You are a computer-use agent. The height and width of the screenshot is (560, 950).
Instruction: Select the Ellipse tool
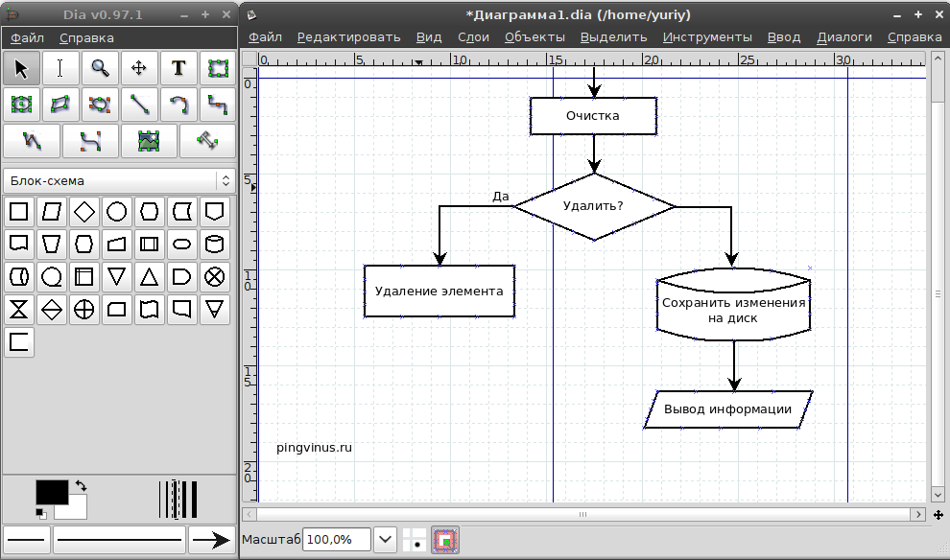(21, 105)
